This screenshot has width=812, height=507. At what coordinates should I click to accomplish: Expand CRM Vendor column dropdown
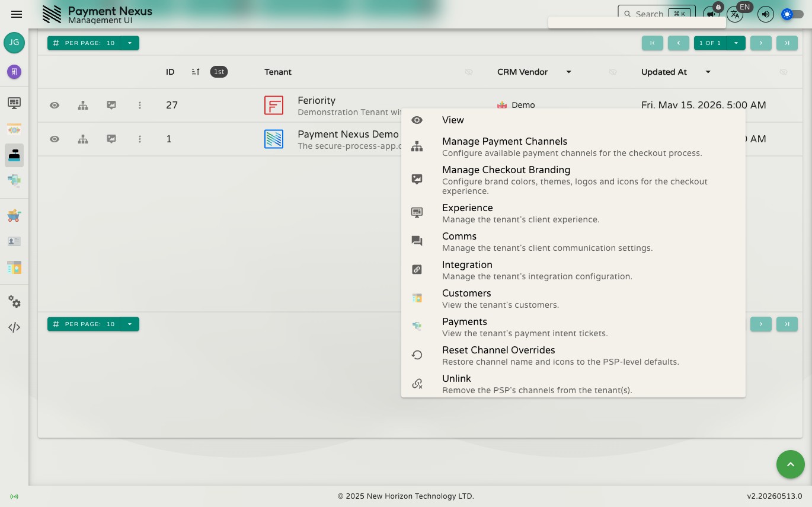[x=568, y=72]
